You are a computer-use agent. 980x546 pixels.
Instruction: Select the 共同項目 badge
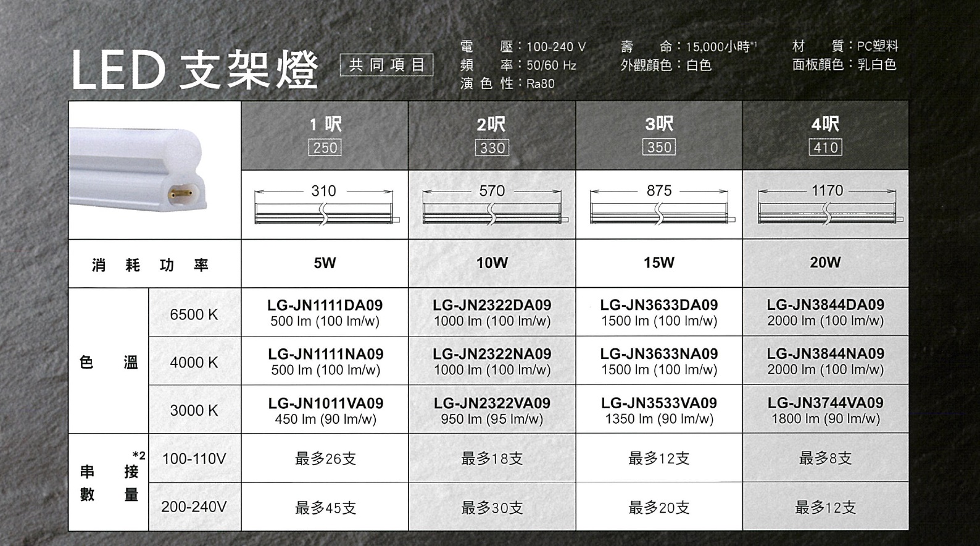tap(387, 65)
